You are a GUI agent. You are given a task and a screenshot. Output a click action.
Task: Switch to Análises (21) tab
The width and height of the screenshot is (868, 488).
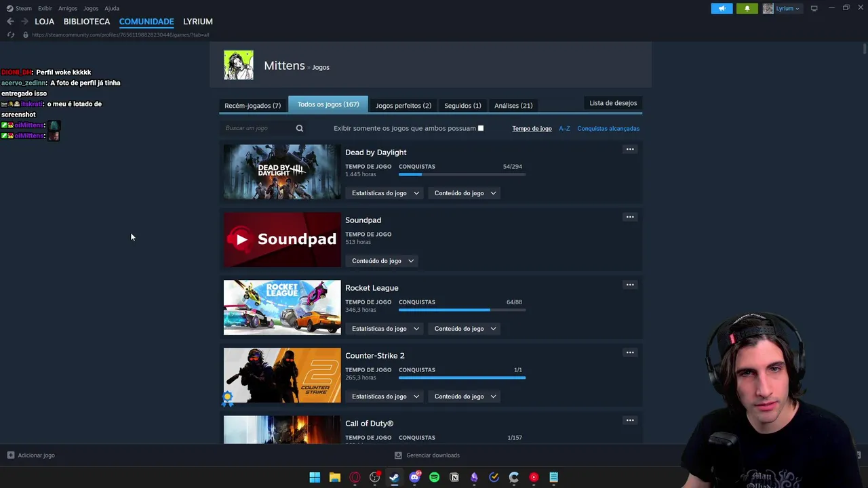coord(513,106)
